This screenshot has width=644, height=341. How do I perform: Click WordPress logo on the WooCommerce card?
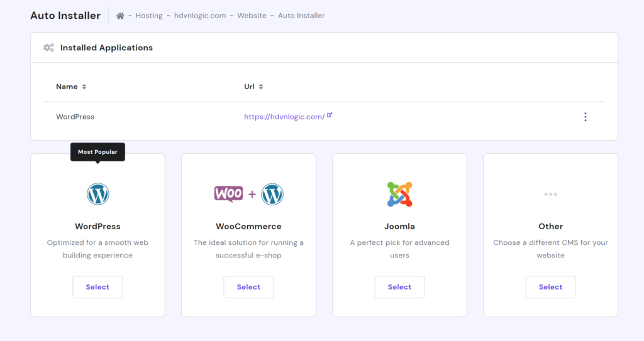(x=272, y=194)
